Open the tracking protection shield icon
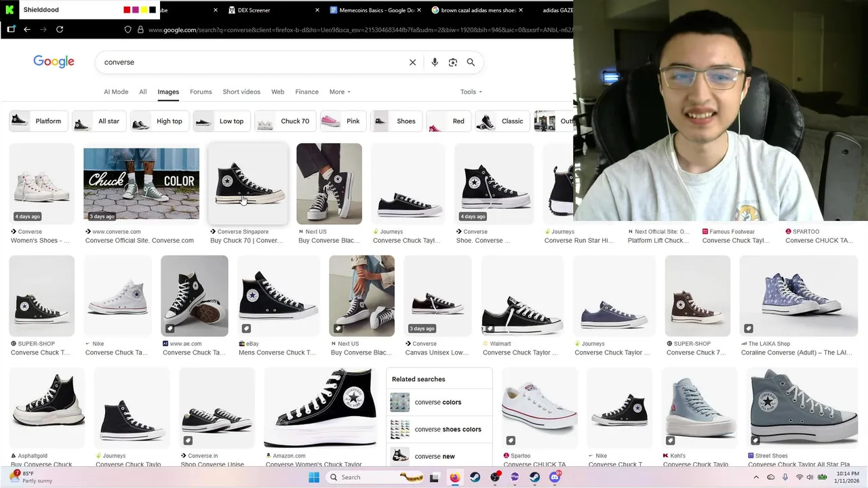 pos(127,29)
